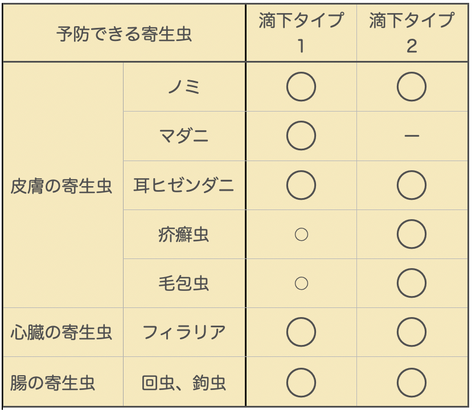Click the 回虫、鉤虫 row label
Screen dimensions: 476x411
pos(184,382)
